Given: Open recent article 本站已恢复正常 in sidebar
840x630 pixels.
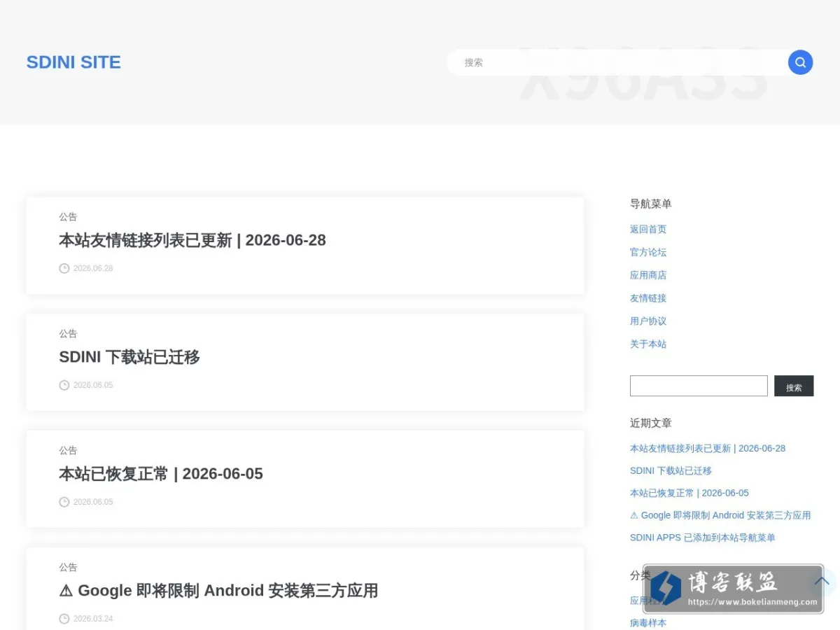Looking at the screenshot, I should (x=689, y=493).
